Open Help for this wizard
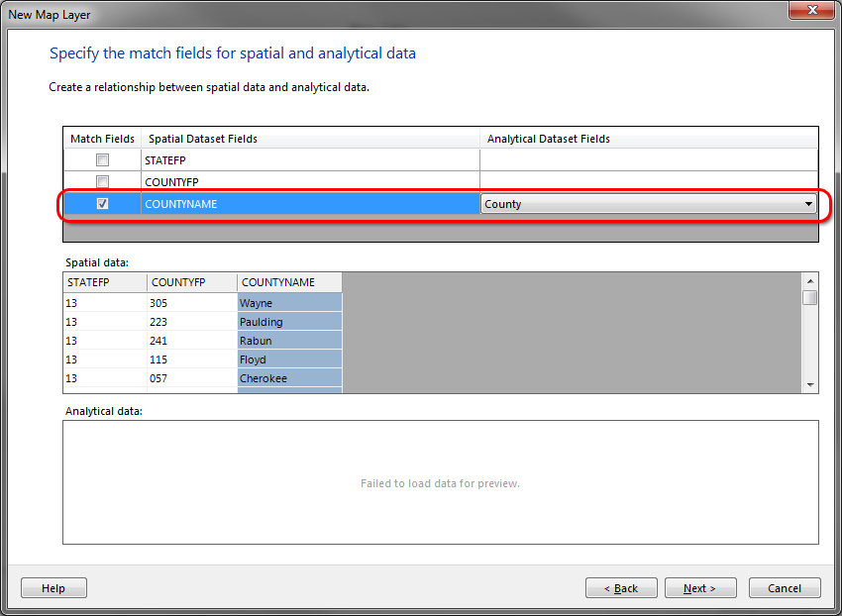The width and height of the screenshot is (842, 616). coord(53,588)
